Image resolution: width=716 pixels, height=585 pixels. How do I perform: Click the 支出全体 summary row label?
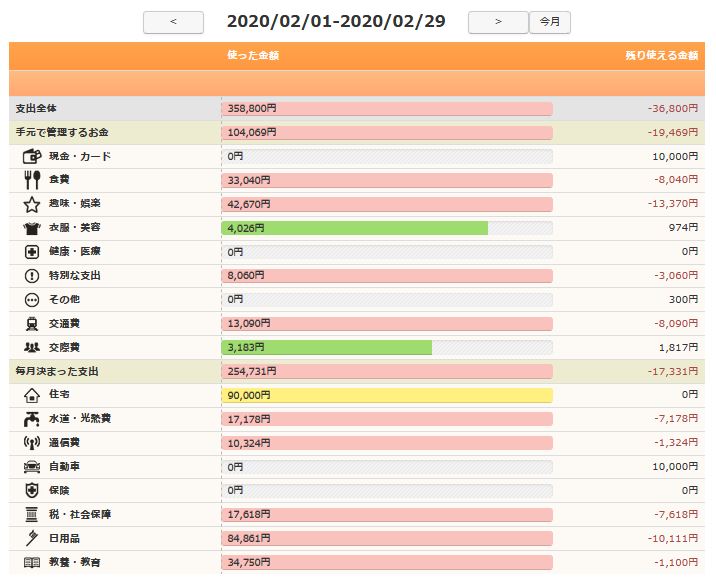pyautogui.click(x=40, y=108)
